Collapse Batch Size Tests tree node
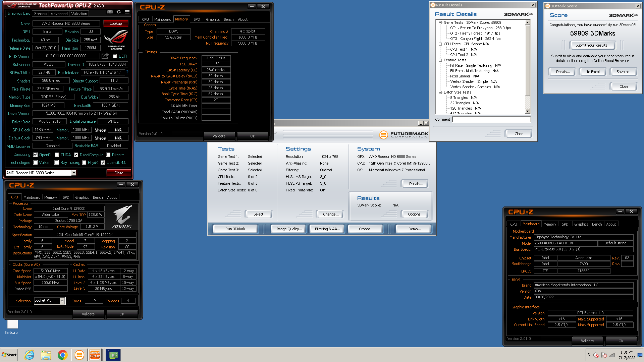This screenshot has width=644, height=362. (x=440, y=92)
